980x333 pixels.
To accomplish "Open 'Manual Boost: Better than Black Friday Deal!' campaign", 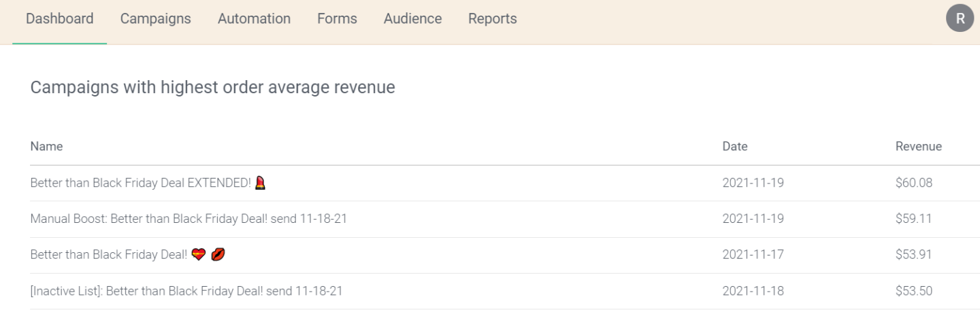I will click(x=189, y=219).
